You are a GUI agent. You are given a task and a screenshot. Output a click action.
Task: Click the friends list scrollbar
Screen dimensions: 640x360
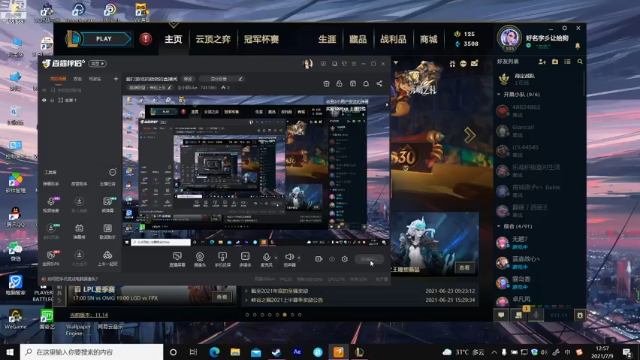tap(584, 84)
